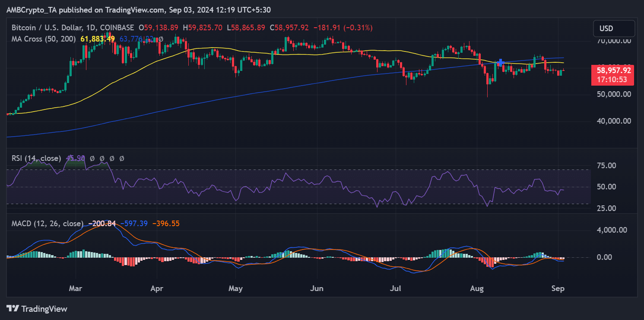644x320 pixels.
Task: Click the TradingView logo
Action: click(37, 309)
